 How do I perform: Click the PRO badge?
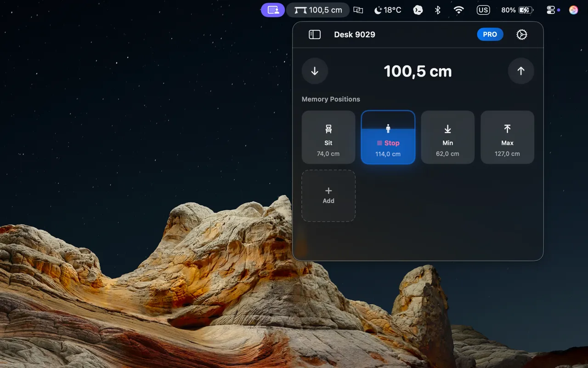(x=490, y=34)
